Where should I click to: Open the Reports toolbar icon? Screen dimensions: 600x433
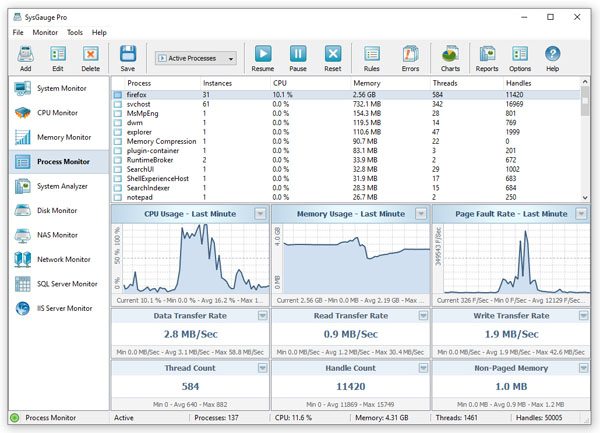coord(487,54)
